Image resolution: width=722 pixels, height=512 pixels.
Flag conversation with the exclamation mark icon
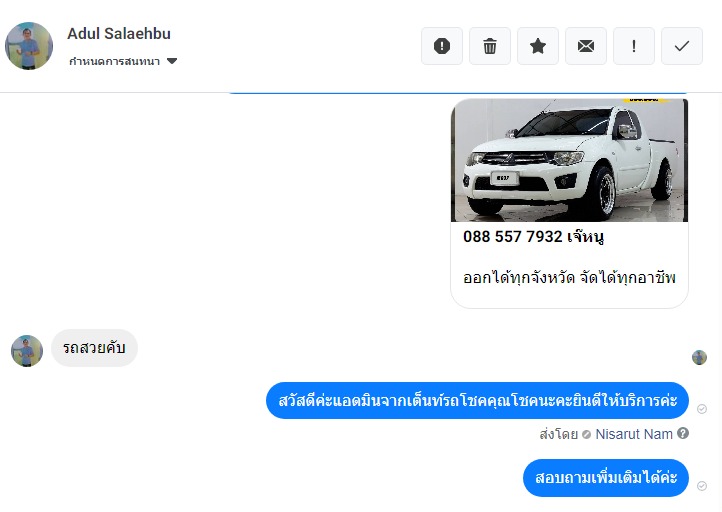click(x=634, y=46)
